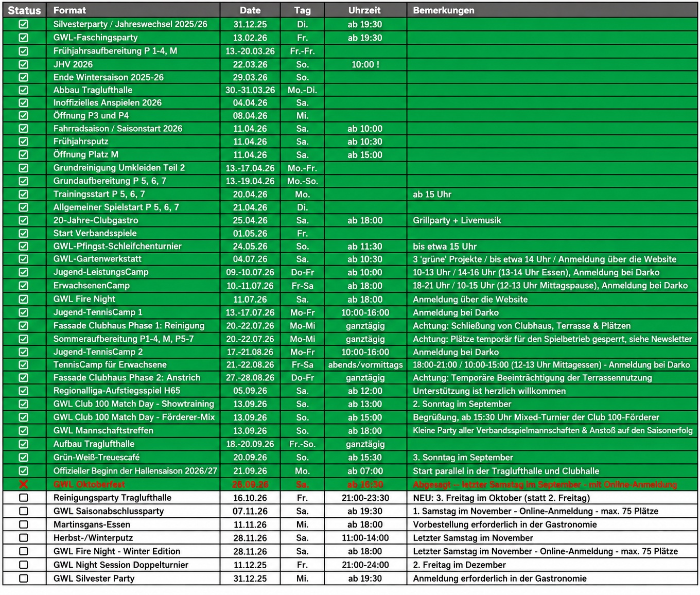
Task: Select the Tag column header
Action: [303, 10]
